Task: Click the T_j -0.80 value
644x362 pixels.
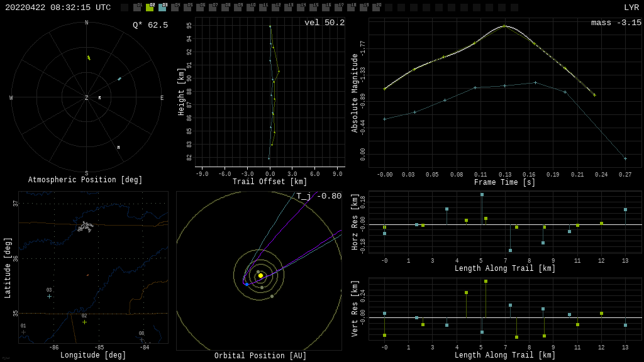Action: click(x=319, y=196)
